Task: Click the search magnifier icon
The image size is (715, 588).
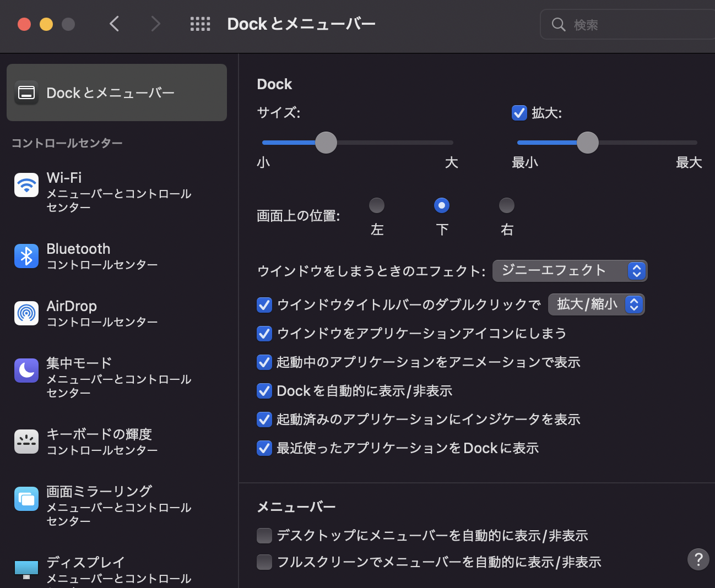Action: point(559,25)
